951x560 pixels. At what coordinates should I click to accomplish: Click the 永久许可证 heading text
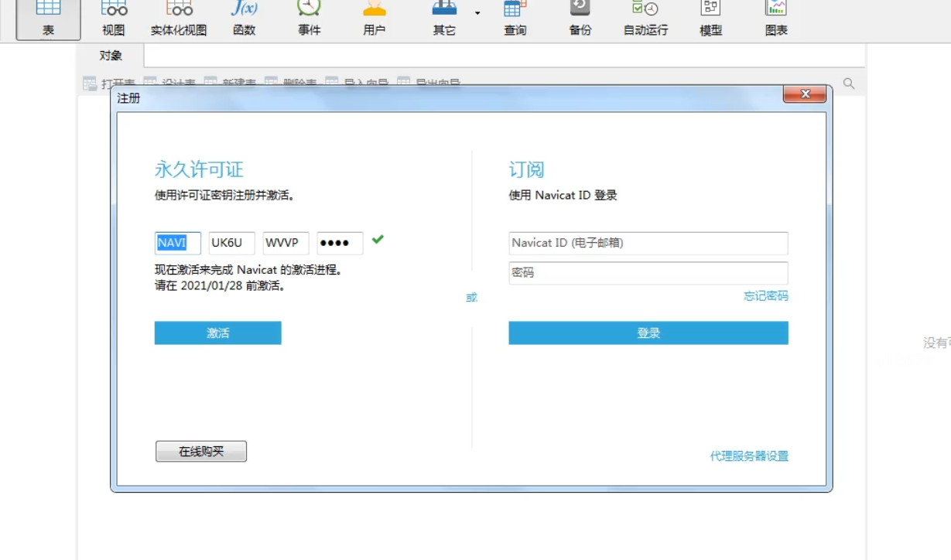click(199, 170)
